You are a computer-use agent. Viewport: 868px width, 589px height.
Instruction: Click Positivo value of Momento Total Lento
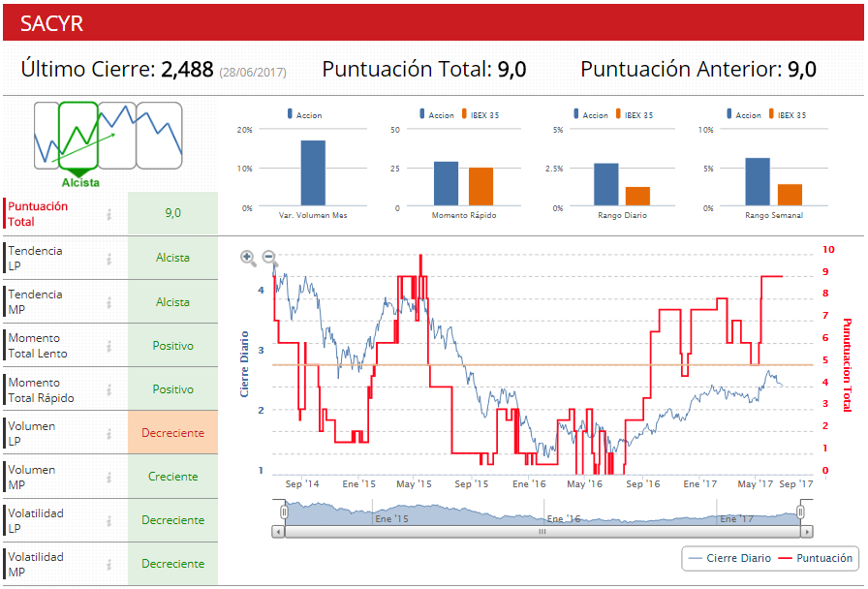coord(172,346)
